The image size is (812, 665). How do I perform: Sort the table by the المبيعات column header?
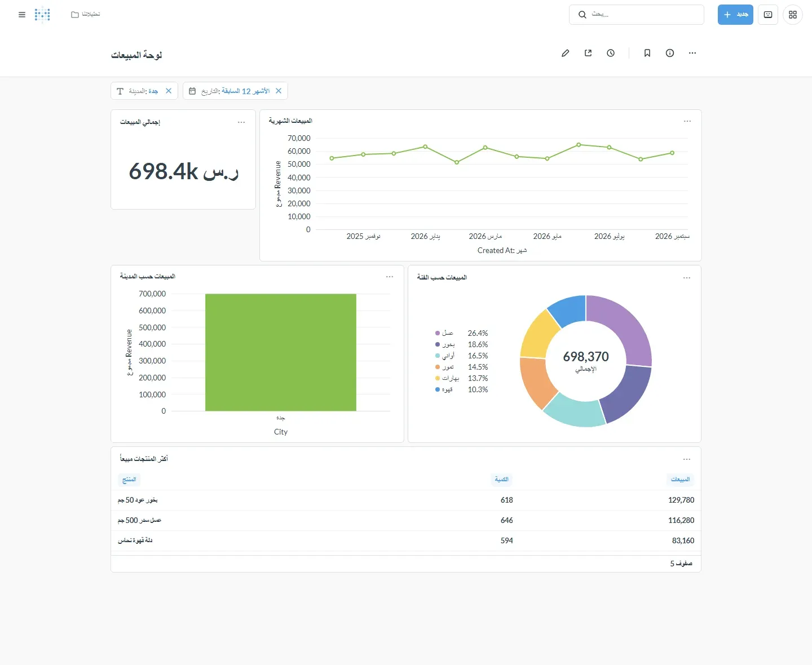click(x=681, y=480)
